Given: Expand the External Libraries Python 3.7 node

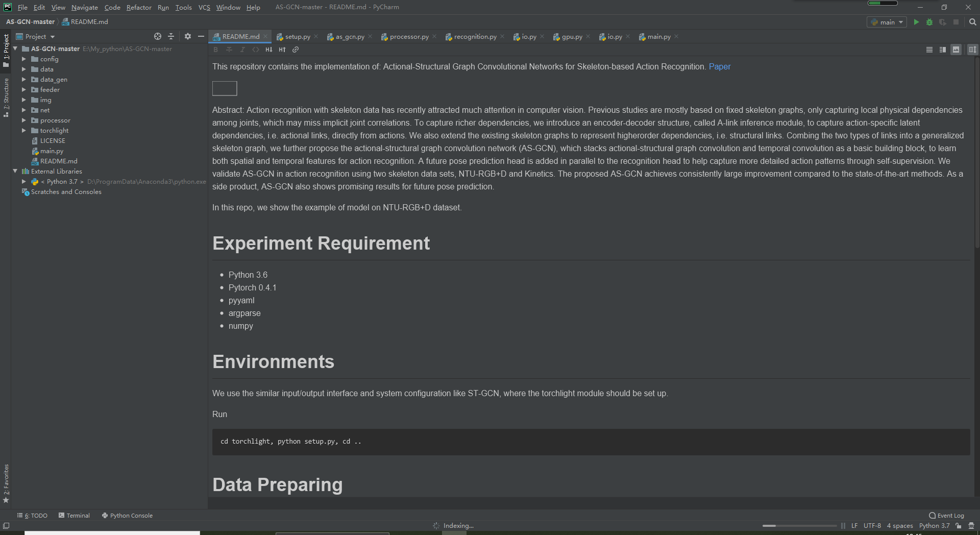Looking at the screenshot, I should tap(23, 181).
